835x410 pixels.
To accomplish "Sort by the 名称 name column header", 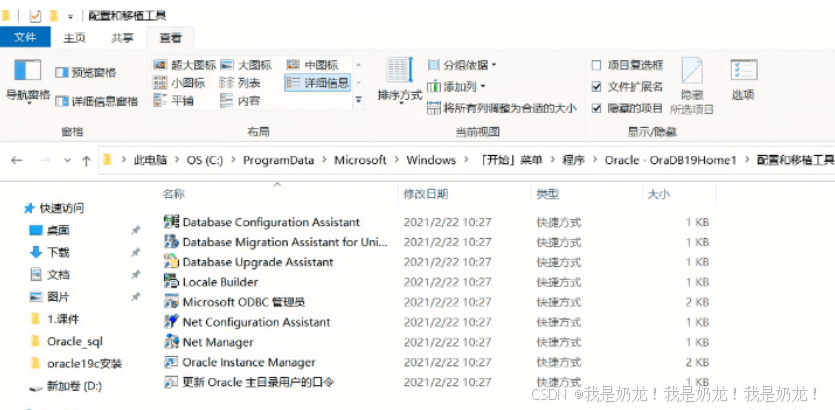I will tap(173, 194).
